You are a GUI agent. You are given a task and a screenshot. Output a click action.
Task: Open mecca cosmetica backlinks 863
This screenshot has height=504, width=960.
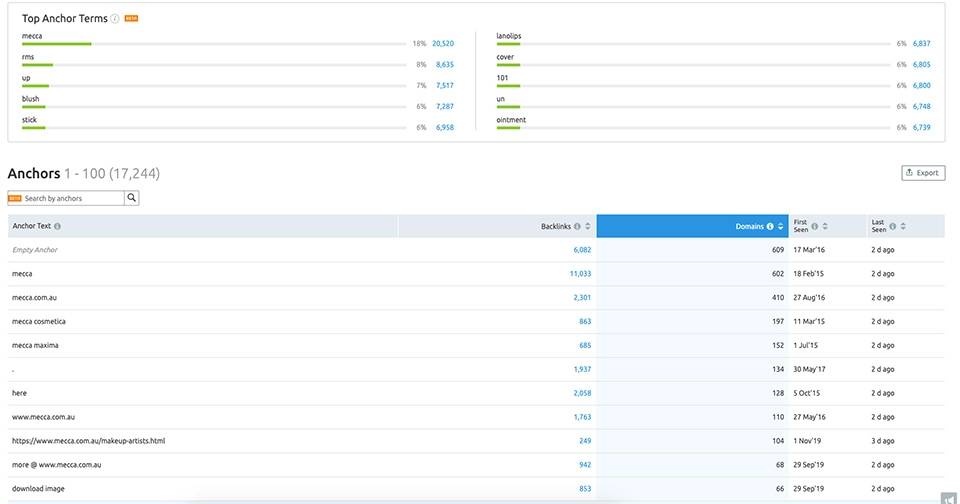point(585,322)
